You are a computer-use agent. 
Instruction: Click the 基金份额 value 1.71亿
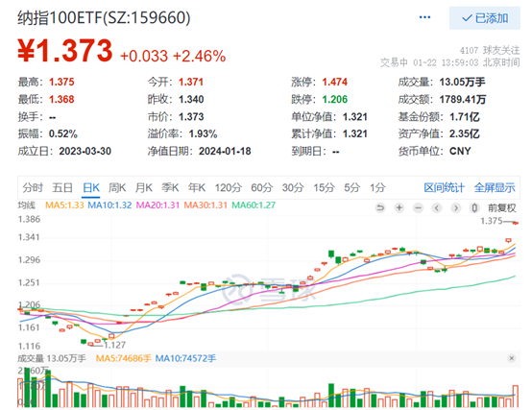(x=465, y=117)
